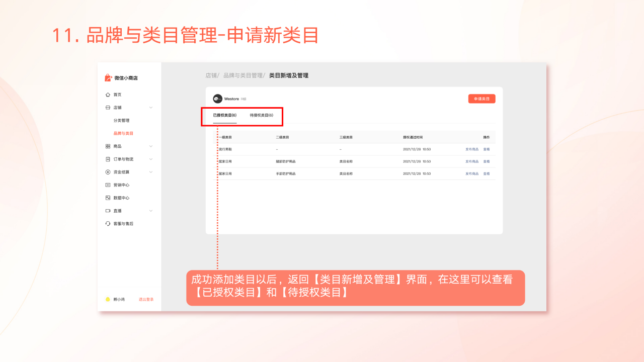Click the 首页 home icon
The height and width of the screenshot is (362, 644).
108,95
